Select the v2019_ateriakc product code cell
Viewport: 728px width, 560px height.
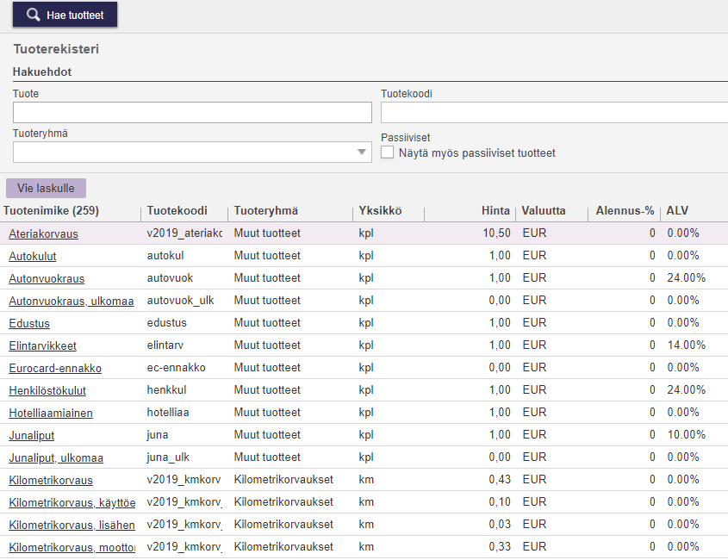pyautogui.click(x=184, y=233)
